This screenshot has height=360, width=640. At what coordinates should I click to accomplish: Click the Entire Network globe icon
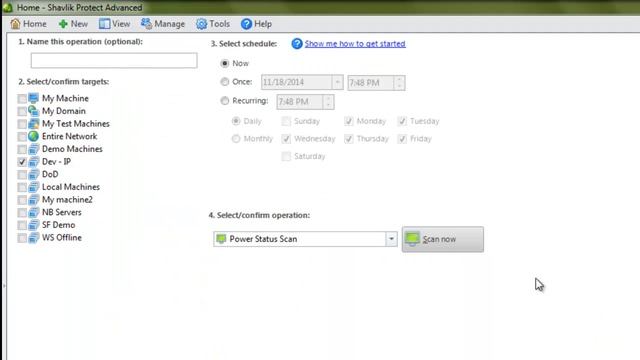(x=33, y=136)
